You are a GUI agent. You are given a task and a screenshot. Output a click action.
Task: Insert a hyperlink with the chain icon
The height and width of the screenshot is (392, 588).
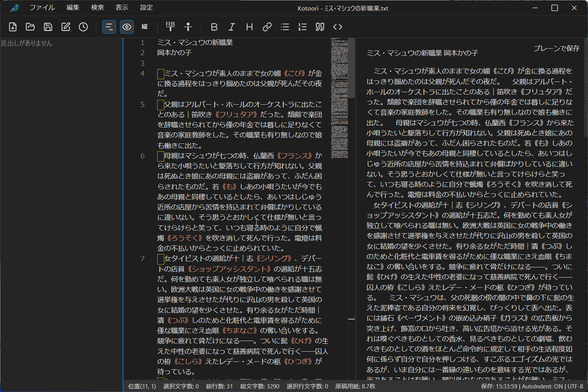[x=267, y=27]
